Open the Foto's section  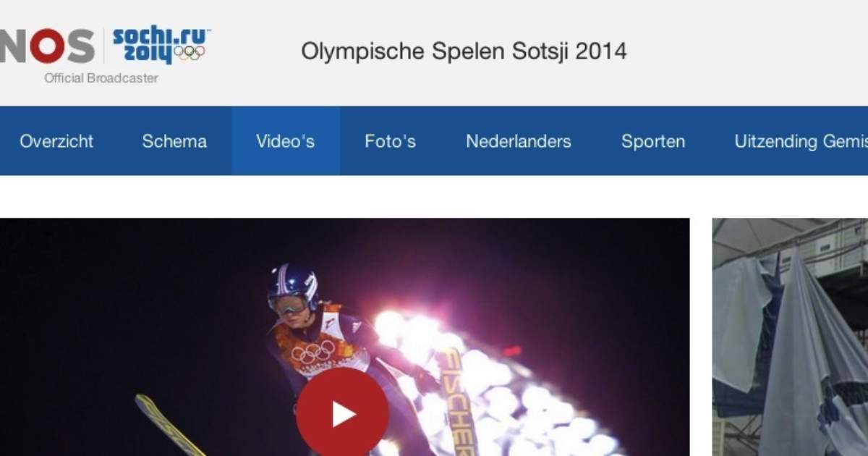(x=390, y=141)
